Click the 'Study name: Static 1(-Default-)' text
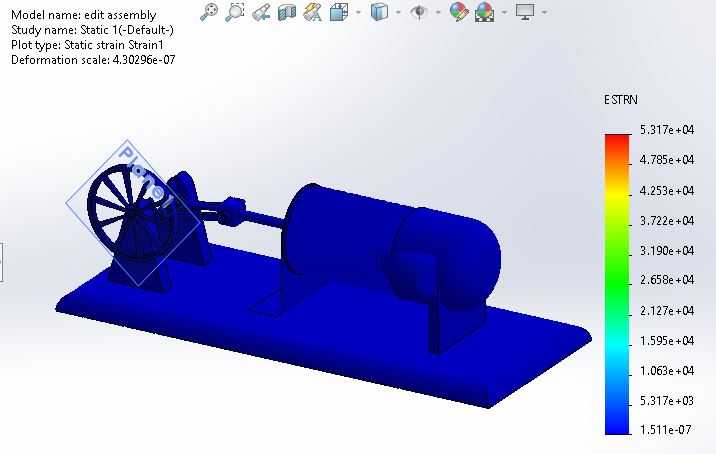716x454 pixels. pyautogui.click(x=92, y=30)
